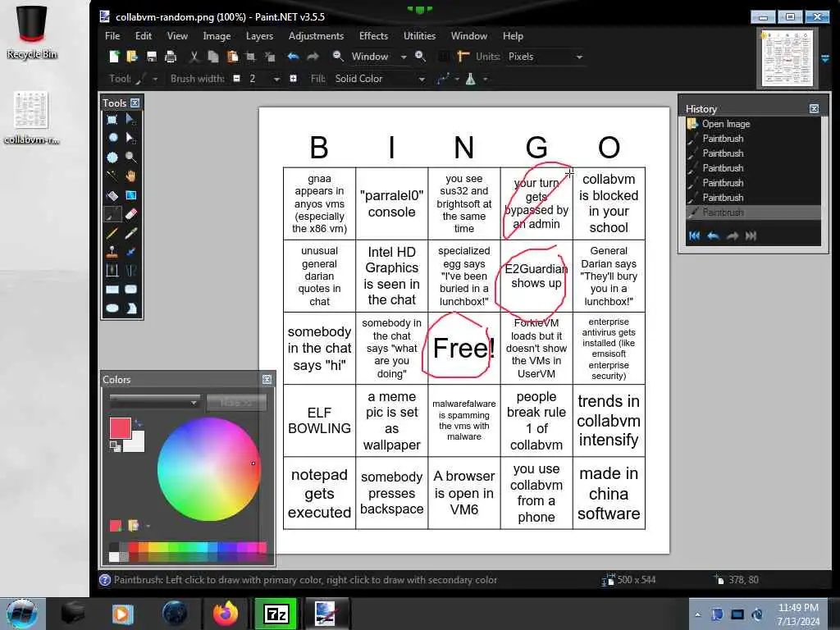
Task: Click the secondary white color swatch
Action: 136,443
